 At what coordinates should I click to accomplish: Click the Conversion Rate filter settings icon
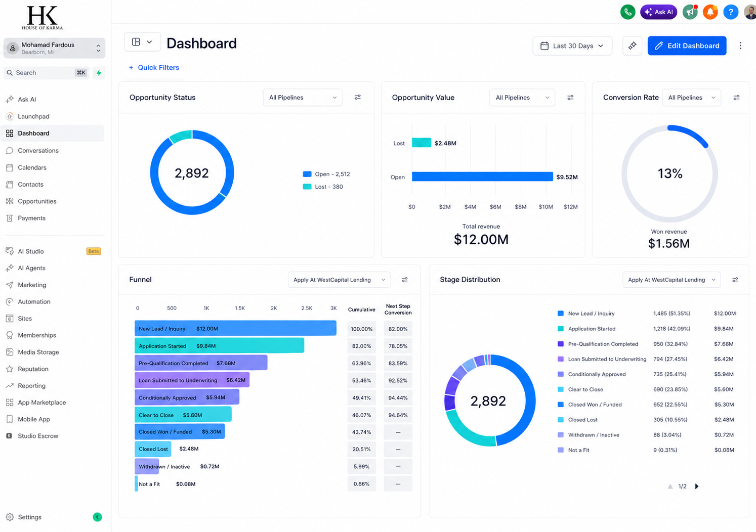(x=736, y=98)
